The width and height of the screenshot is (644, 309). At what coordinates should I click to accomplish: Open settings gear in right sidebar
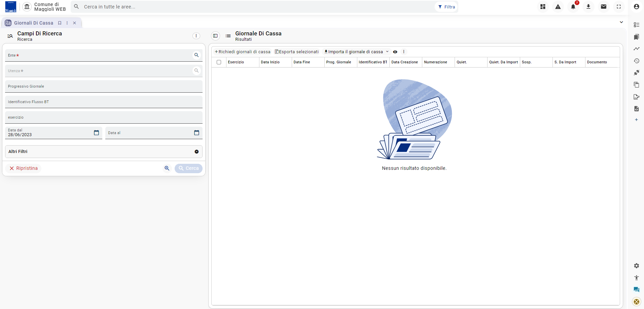(636, 266)
